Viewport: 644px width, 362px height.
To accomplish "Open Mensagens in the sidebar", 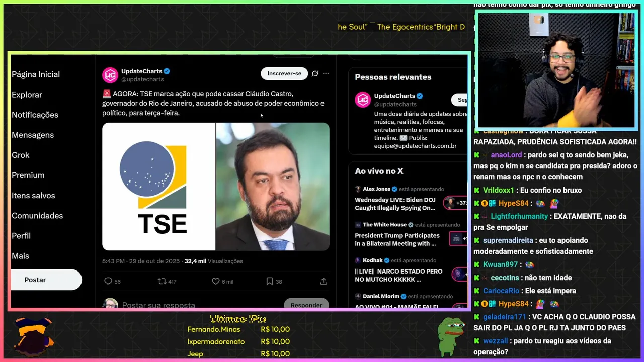I will click(x=33, y=135).
